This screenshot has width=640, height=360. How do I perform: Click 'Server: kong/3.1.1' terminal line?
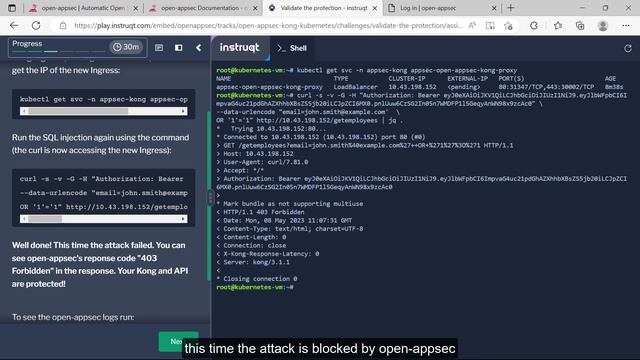(256, 262)
